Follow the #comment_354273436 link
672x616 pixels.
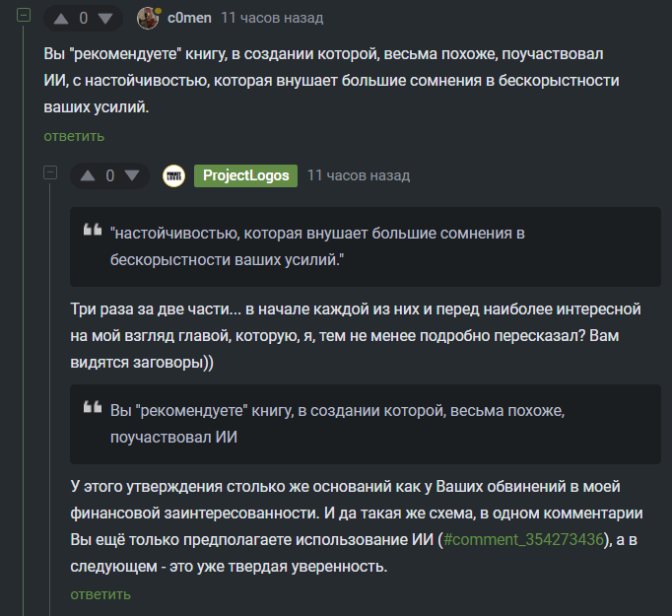tap(523, 541)
